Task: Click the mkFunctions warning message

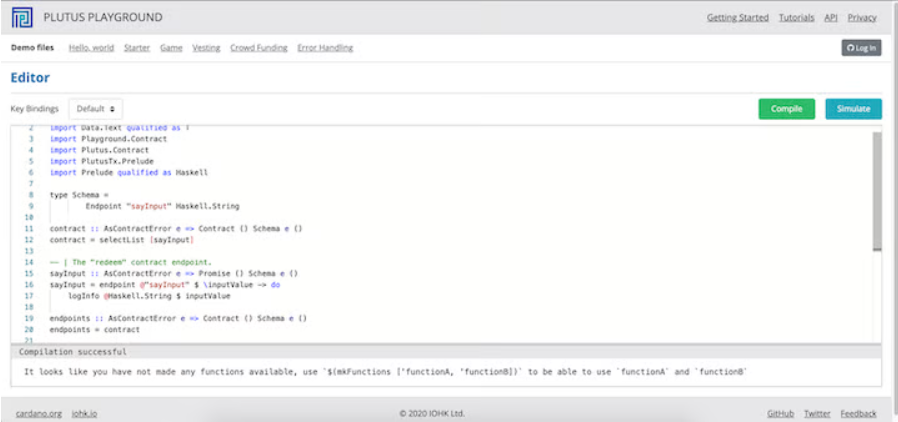Action: (386, 372)
